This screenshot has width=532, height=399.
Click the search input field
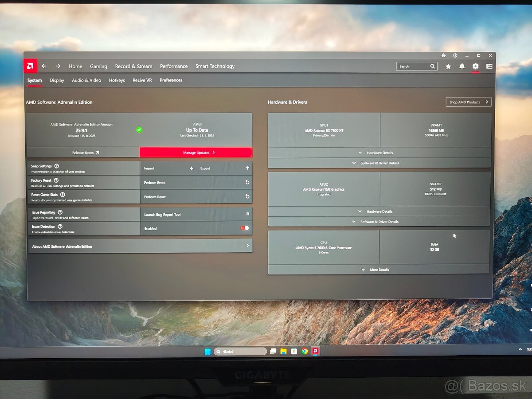point(413,66)
